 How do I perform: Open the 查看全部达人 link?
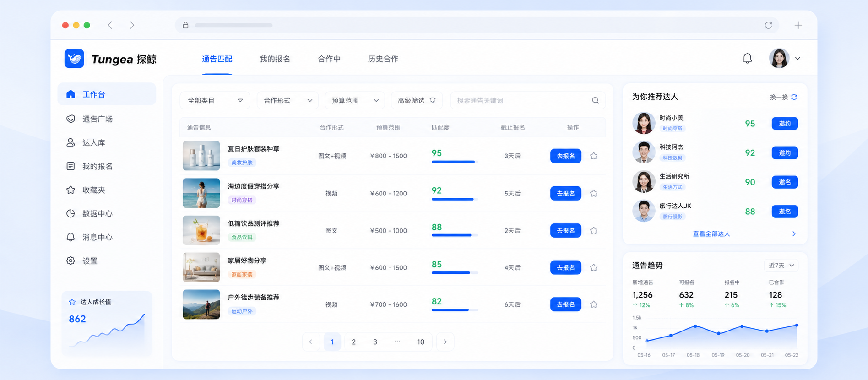tap(711, 233)
